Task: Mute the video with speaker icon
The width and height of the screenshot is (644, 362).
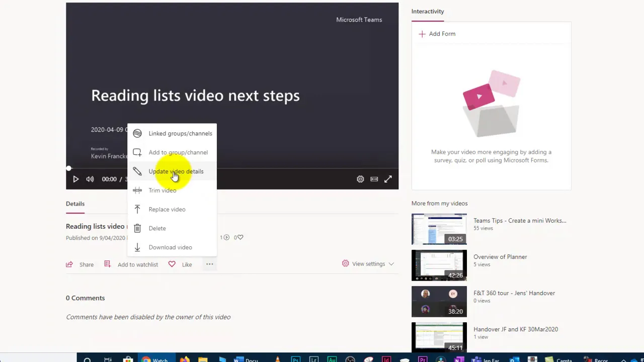Action: [x=90, y=179]
